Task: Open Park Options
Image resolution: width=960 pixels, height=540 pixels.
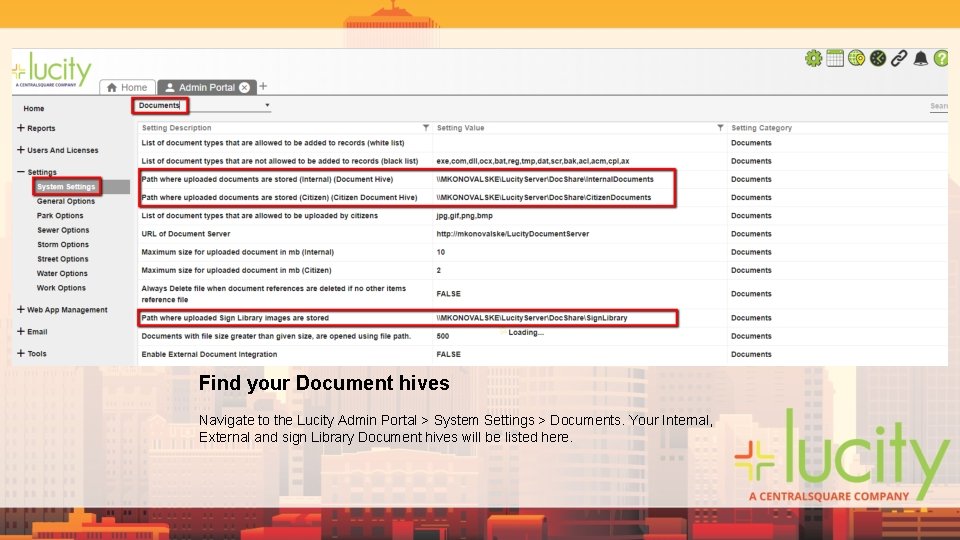Action: [60, 216]
